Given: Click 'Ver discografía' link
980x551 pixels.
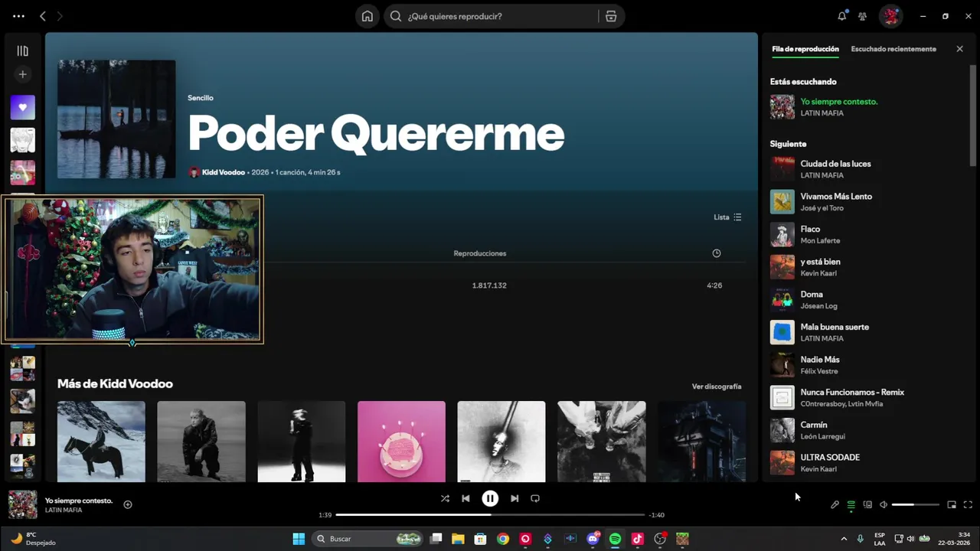Looking at the screenshot, I should pos(717,386).
